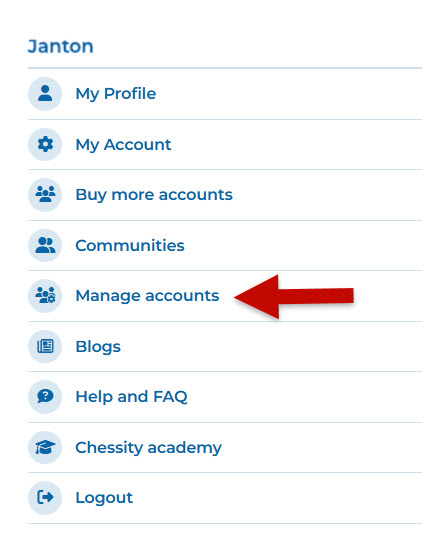Open Help and FAQ
Screen dimensions: 445x547
click(131, 397)
